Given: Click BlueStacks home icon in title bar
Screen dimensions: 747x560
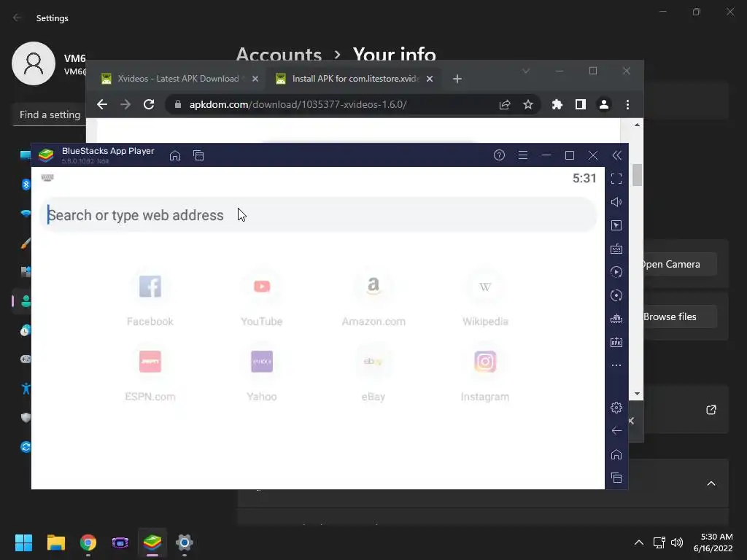Looking at the screenshot, I should point(175,155).
